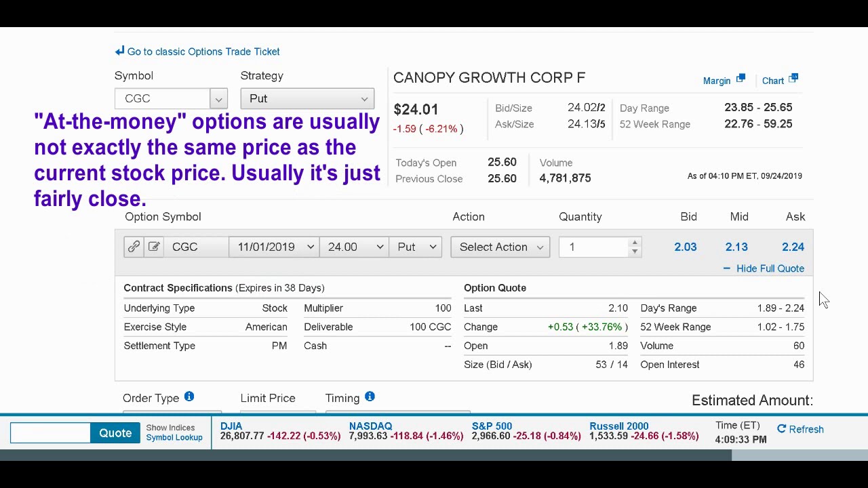Image resolution: width=868 pixels, height=488 pixels.
Task: Click the link icon beside CGC option symbol
Action: point(134,247)
